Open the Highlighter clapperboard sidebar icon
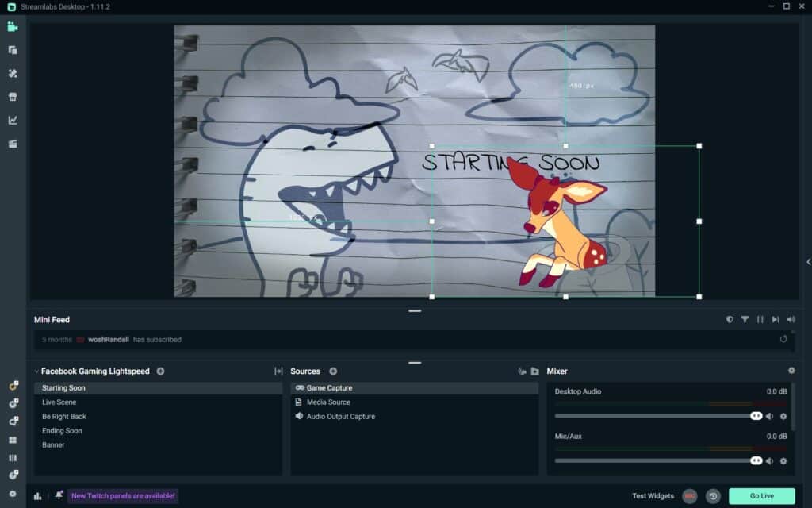812x508 pixels. click(13, 144)
